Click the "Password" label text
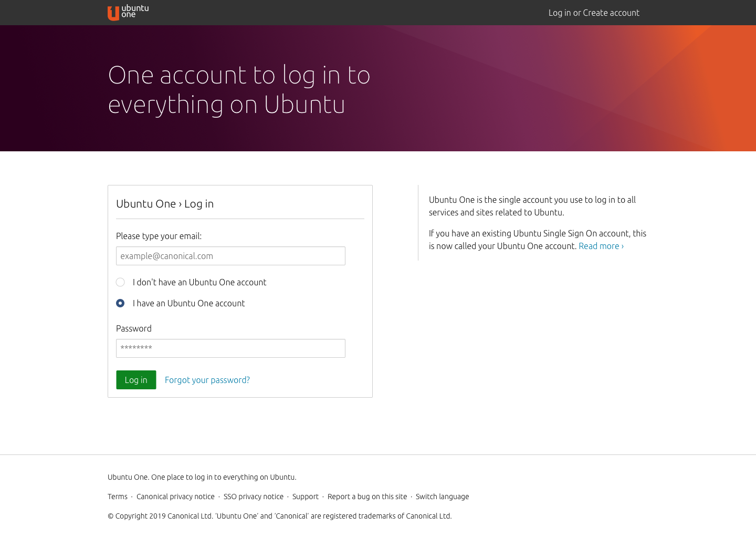The width and height of the screenshot is (756, 538). tap(134, 328)
